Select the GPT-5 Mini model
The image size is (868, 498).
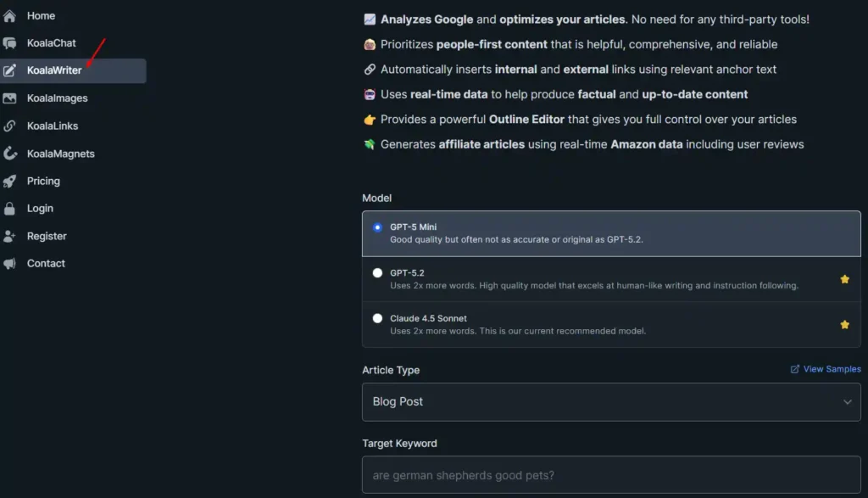377,227
